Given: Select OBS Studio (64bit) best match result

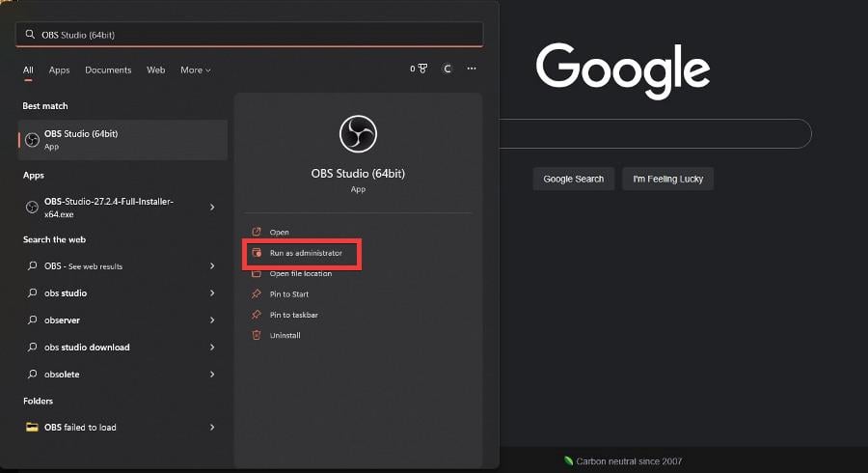Looking at the screenshot, I should tap(122, 140).
